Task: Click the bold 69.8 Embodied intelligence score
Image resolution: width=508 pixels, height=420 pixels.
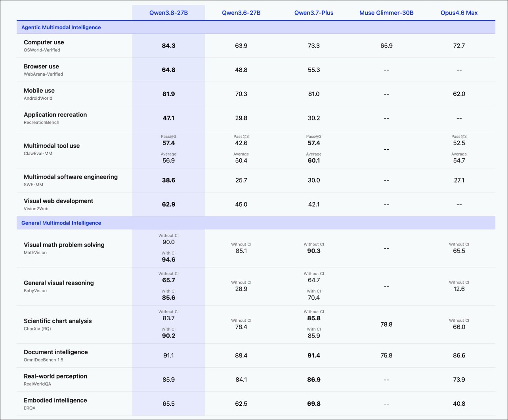Action: (314, 404)
